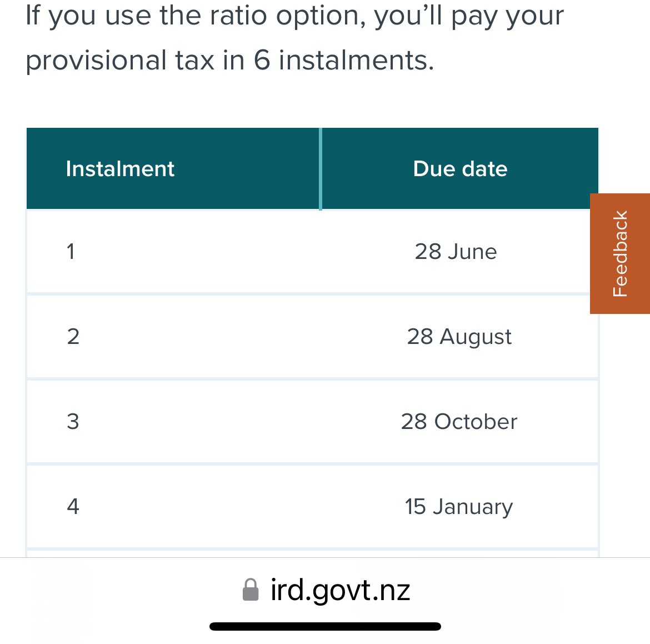Tap the partially visible fifth table row
This screenshot has width=650, height=644.
point(312,553)
